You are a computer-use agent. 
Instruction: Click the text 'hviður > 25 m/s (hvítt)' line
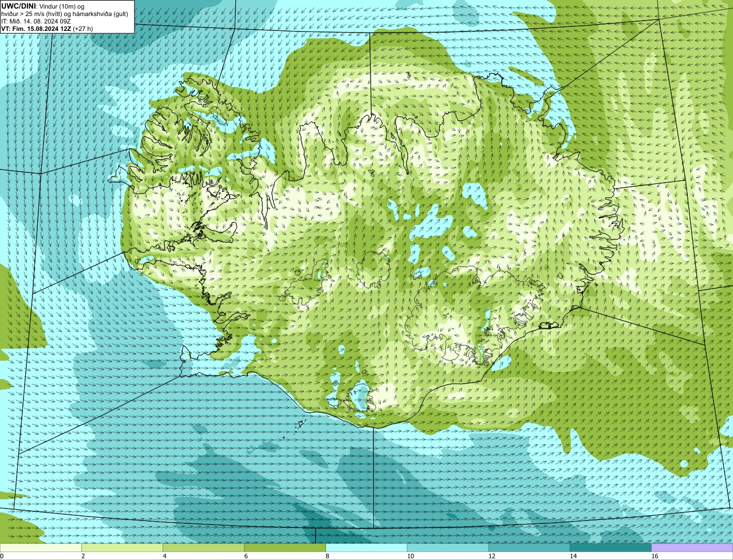[65, 14]
